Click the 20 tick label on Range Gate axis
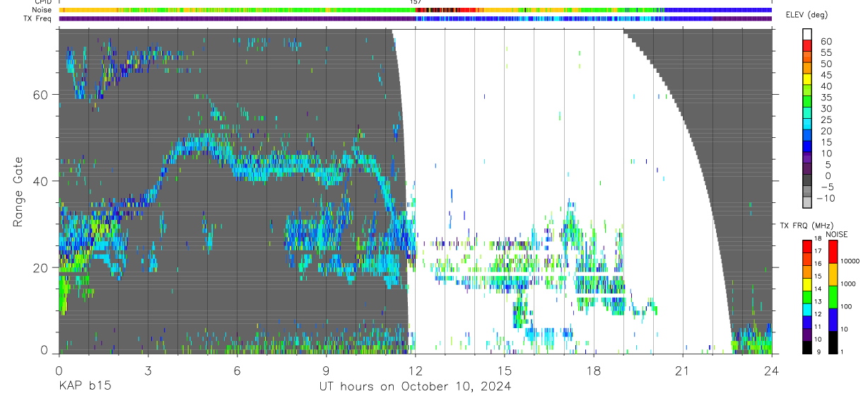 click(40, 267)
